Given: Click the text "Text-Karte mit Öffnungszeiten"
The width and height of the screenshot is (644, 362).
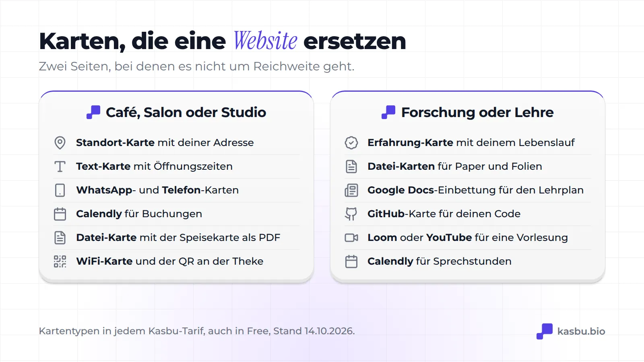Looking at the screenshot, I should [155, 167].
